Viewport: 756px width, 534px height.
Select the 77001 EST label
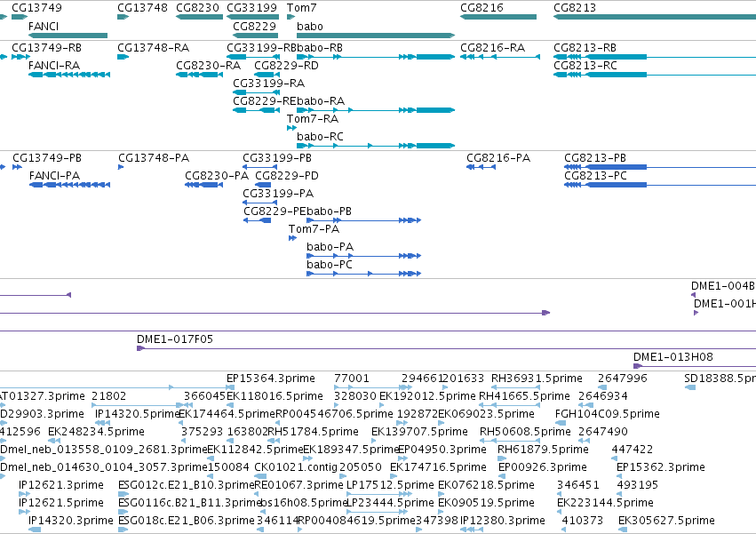(x=352, y=379)
